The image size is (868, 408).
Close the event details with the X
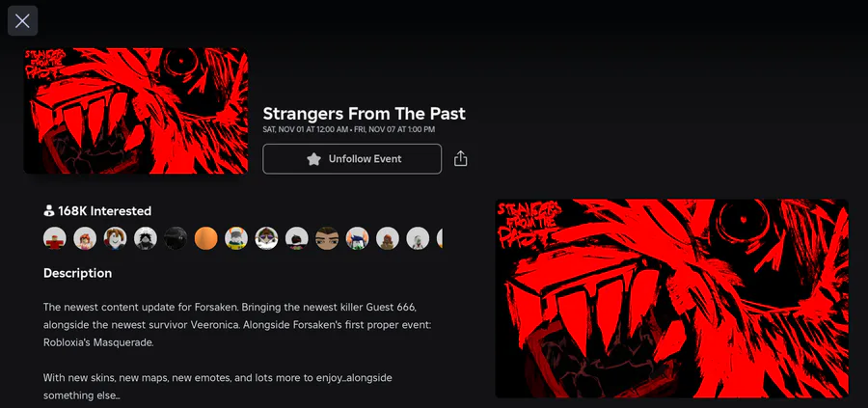[x=23, y=21]
